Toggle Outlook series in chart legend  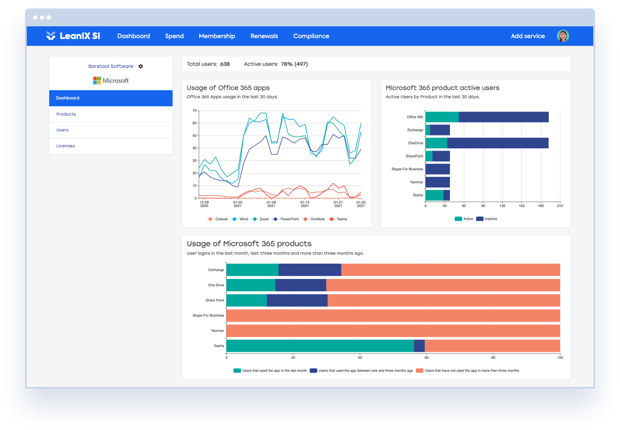(218, 219)
